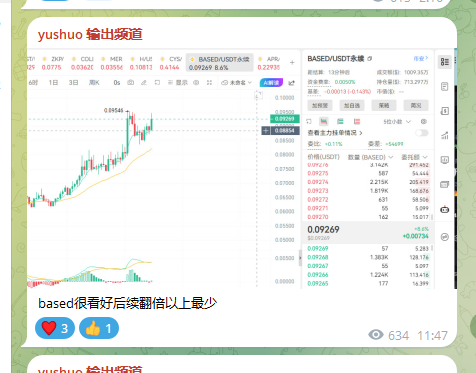Open the round chat sidebar icon

click(445, 237)
